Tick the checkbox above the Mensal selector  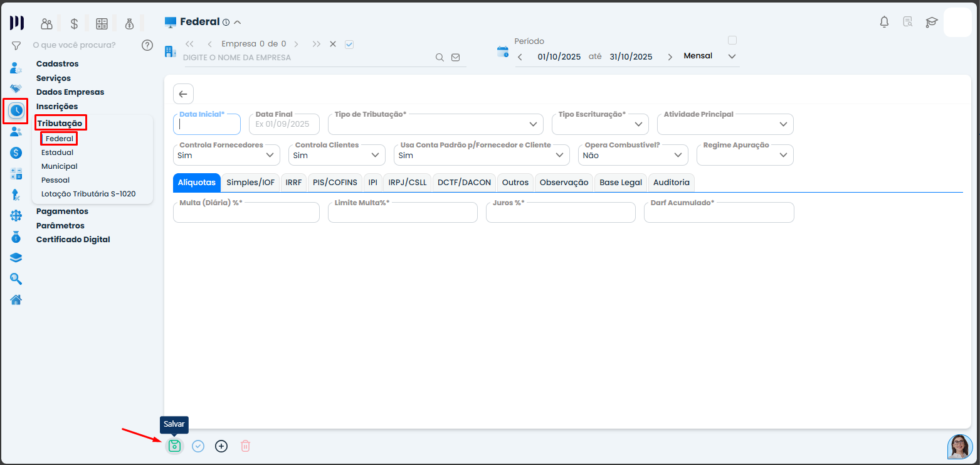[x=732, y=40]
